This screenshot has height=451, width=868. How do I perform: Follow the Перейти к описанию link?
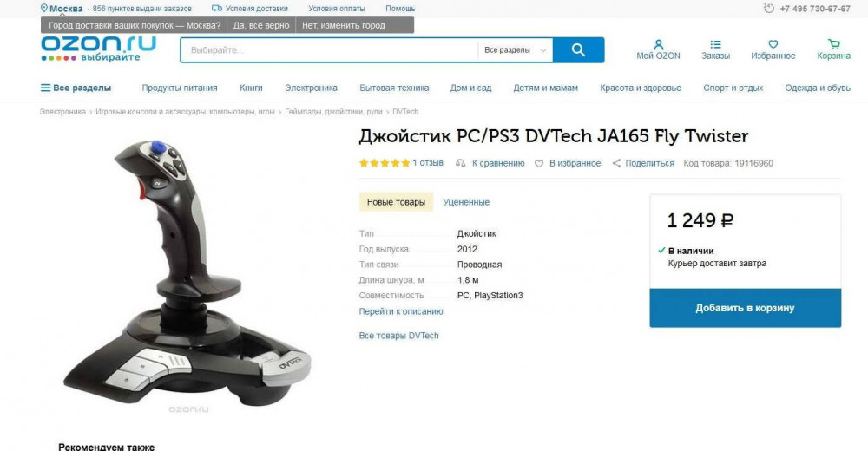pos(401,311)
